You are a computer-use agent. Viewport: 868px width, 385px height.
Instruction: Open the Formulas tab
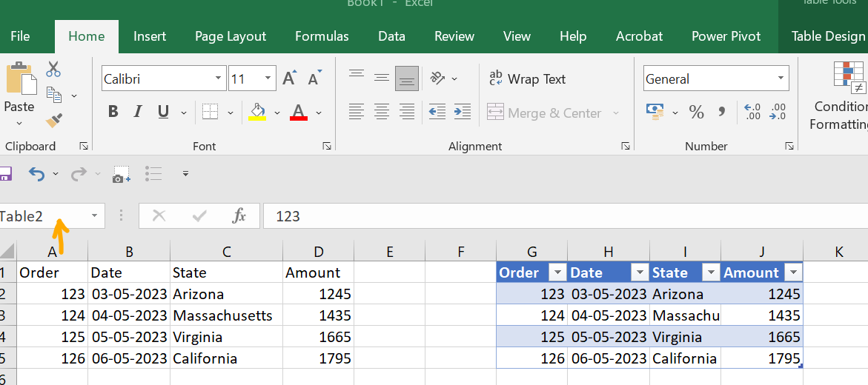click(322, 36)
